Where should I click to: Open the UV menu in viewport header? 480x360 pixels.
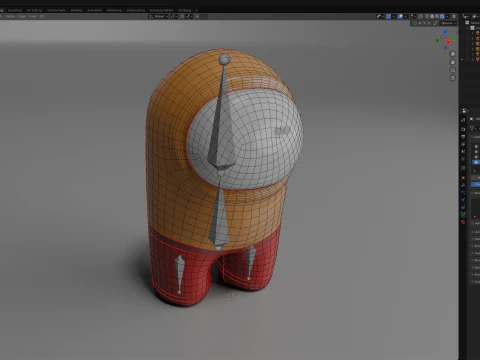coord(42,16)
